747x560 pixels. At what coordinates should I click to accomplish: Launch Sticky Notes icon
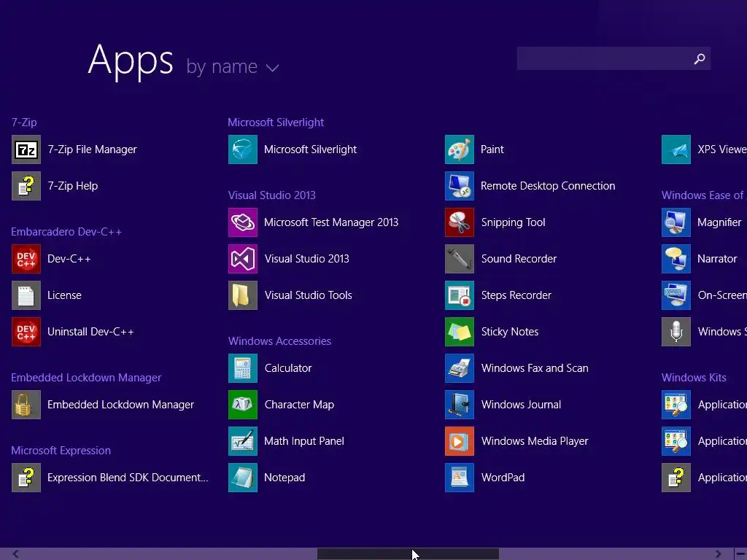point(460,332)
